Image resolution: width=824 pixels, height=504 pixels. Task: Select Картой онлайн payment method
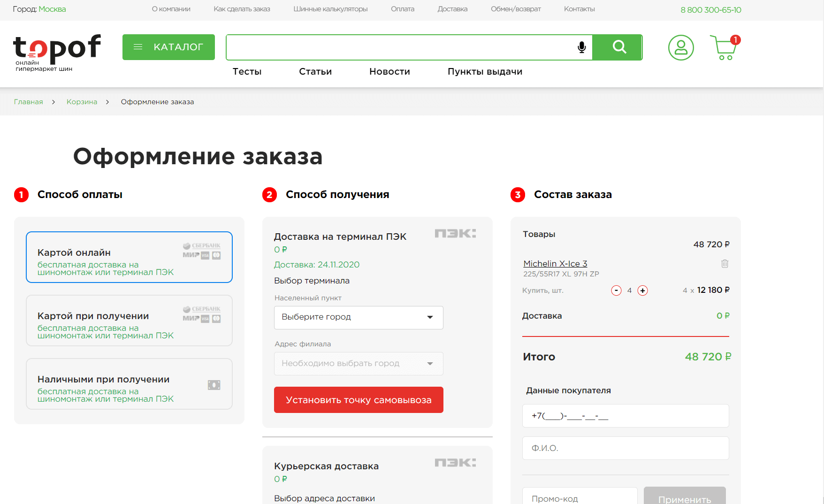point(129,257)
